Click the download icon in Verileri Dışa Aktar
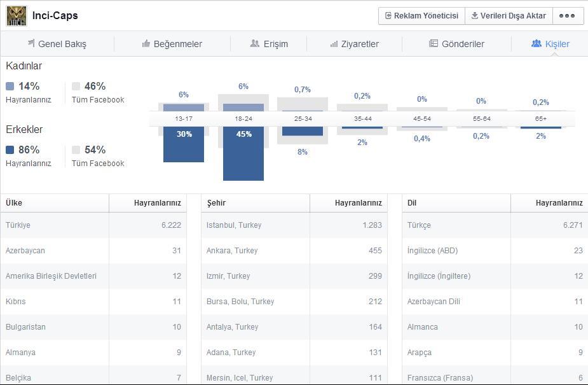Image resolution: width=588 pixels, height=385 pixels. [475, 15]
